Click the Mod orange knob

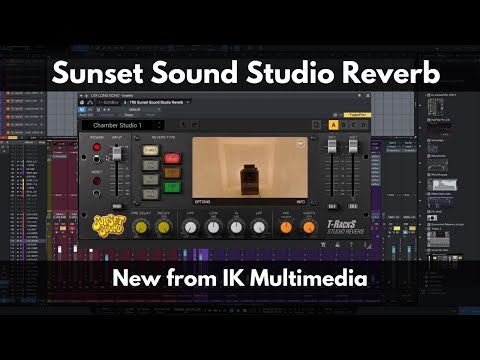286,228
